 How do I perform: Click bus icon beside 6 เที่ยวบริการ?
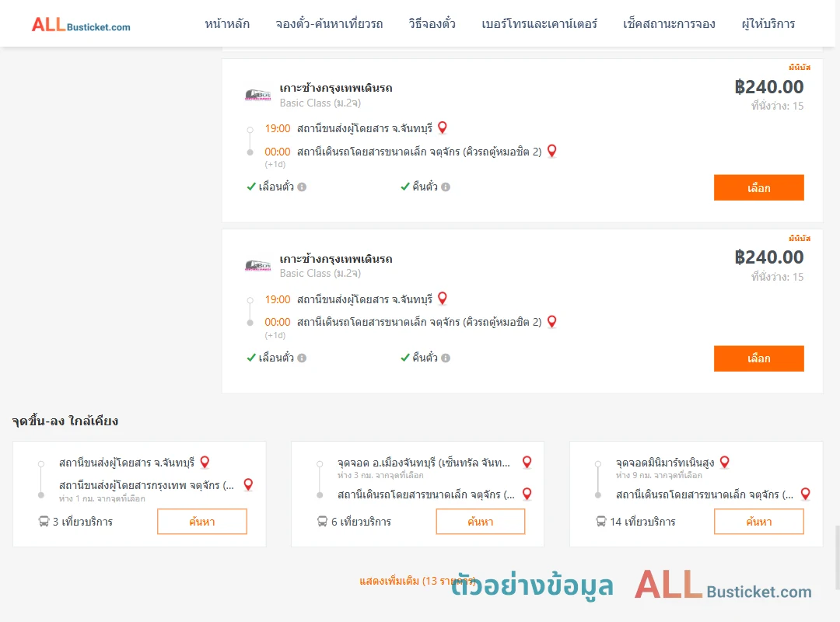pyautogui.click(x=322, y=521)
